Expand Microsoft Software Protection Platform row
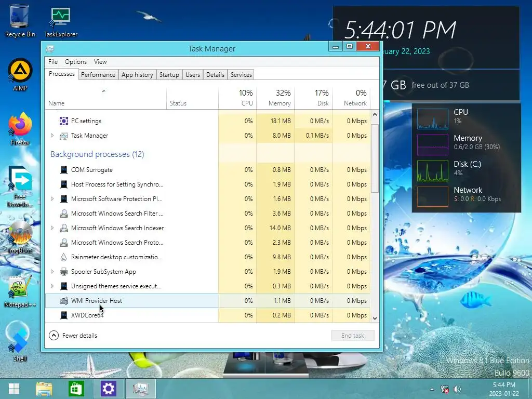532x399 pixels. (x=52, y=199)
